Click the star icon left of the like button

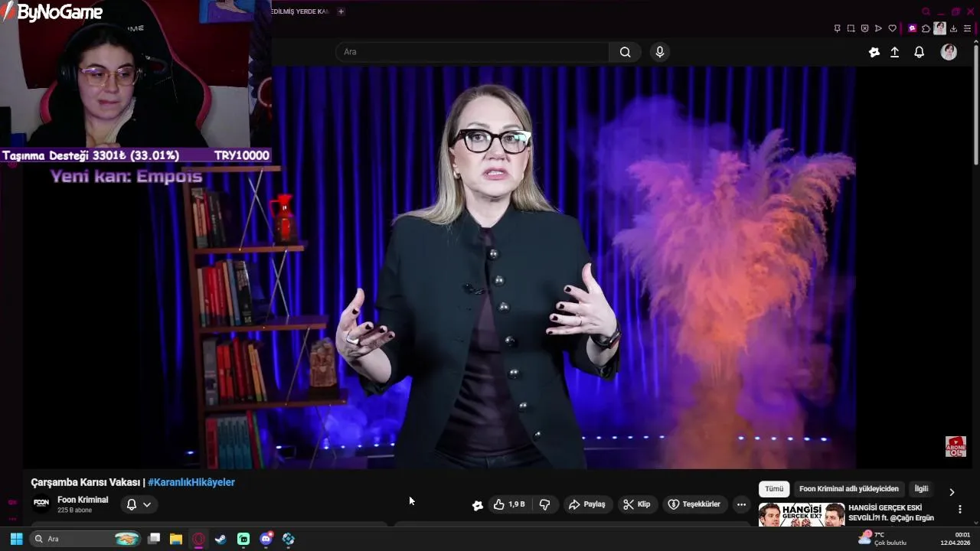pos(478,505)
